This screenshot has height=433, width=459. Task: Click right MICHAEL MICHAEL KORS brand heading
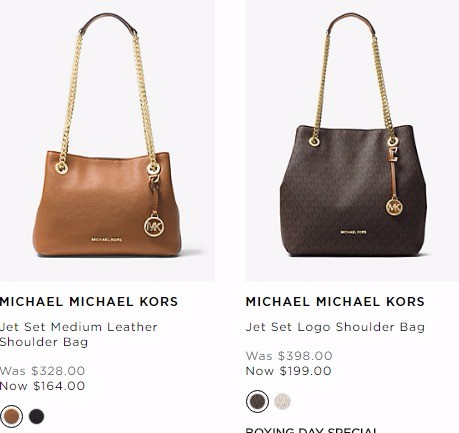[x=335, y=302]
